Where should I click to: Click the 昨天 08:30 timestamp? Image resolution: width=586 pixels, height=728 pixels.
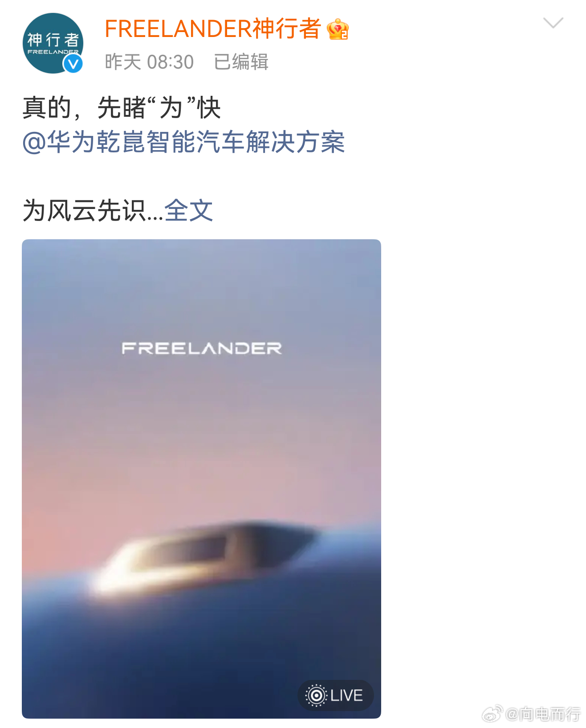coord(149,62)
